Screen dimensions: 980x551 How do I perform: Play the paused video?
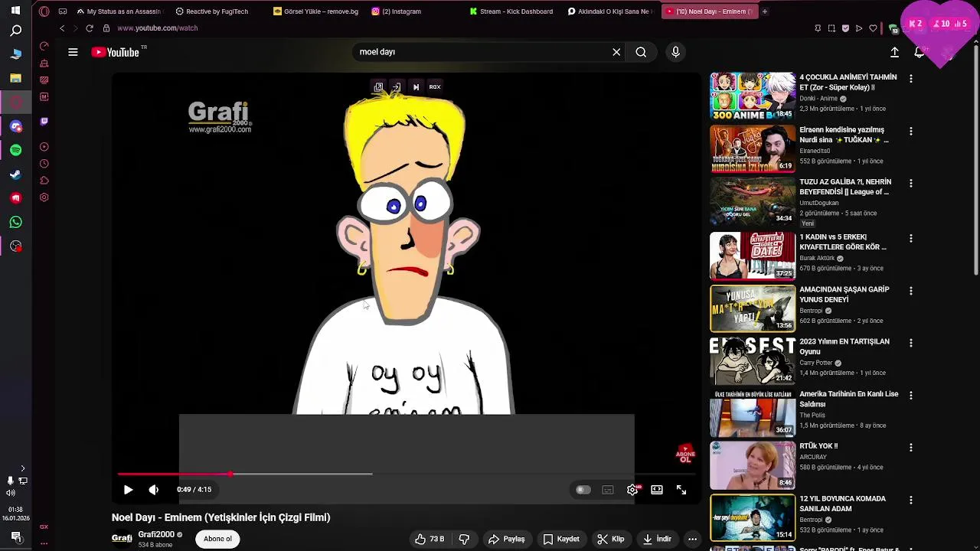128,490
